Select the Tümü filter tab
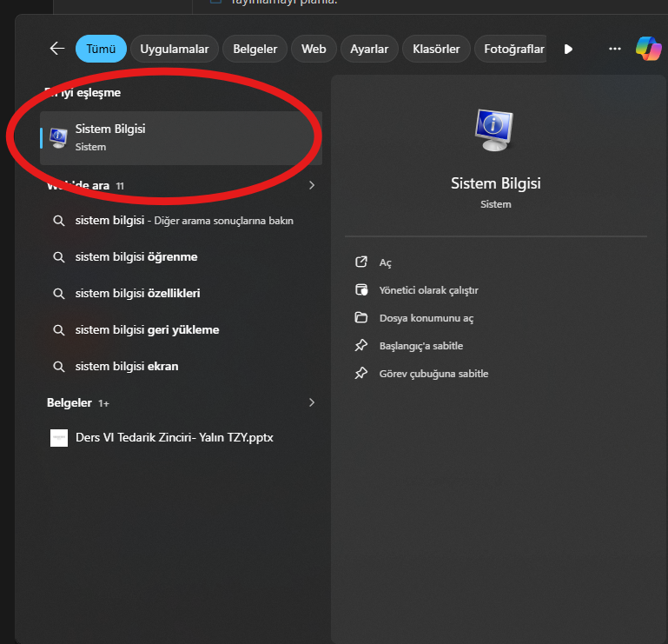 click(x=101, y=49)
